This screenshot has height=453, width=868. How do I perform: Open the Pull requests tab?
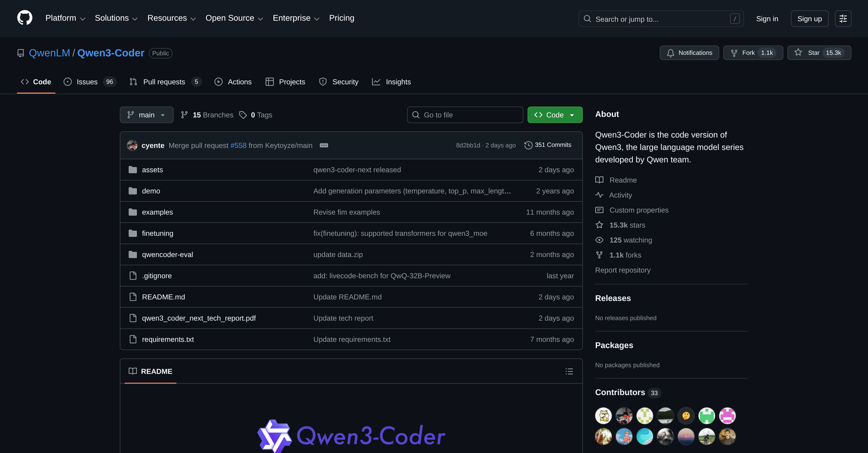click(x=164, y=81)
